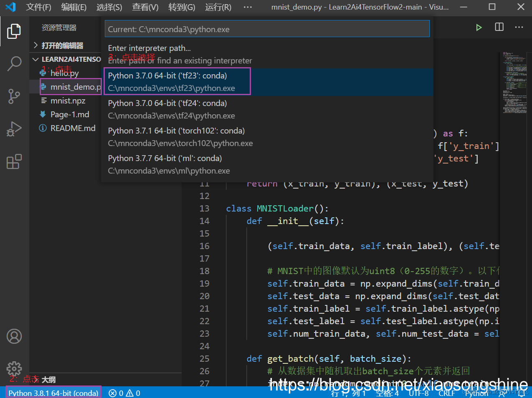Viewport: 532px width, 398px height.
Task: Open the Accounts icon
Action: (x=14, y=336)
